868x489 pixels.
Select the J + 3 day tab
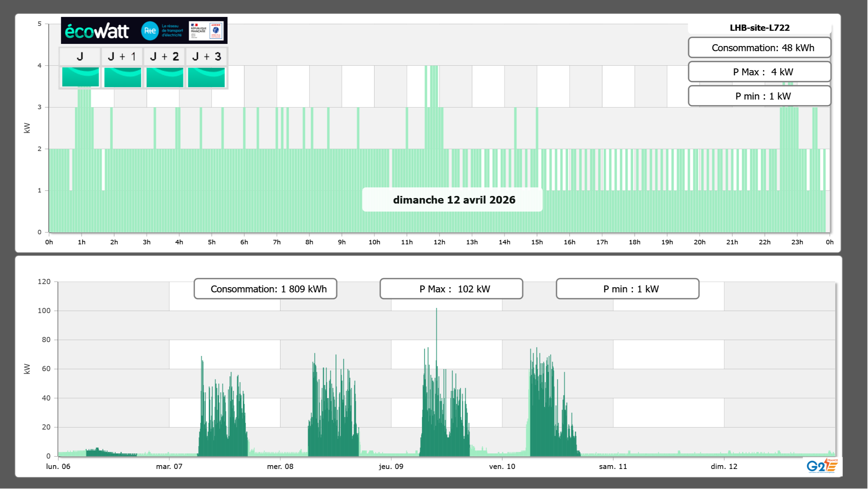[x=206, y=56]
